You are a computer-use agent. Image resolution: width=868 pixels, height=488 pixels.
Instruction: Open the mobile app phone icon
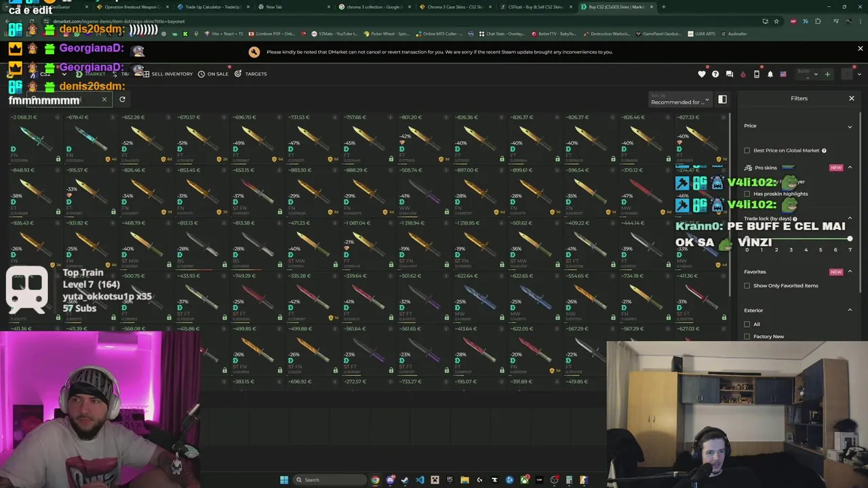757,74
